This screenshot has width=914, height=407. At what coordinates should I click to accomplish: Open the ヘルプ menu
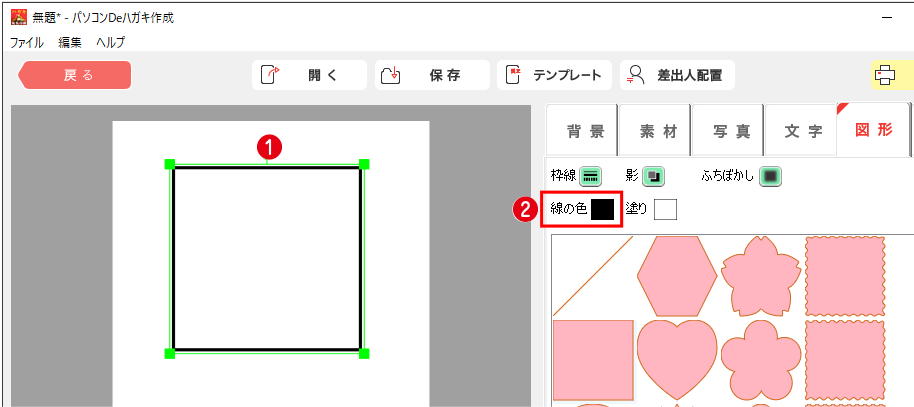point(110,43)
